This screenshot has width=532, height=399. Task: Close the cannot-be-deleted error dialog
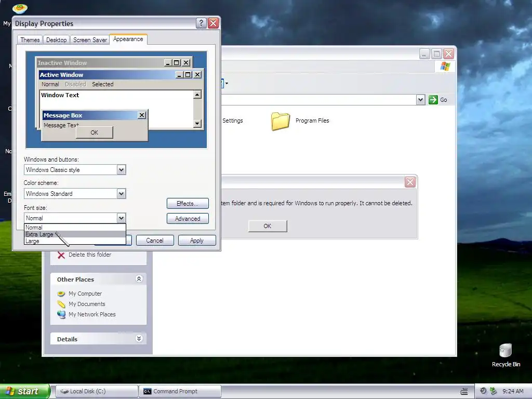tap(410, 182)
